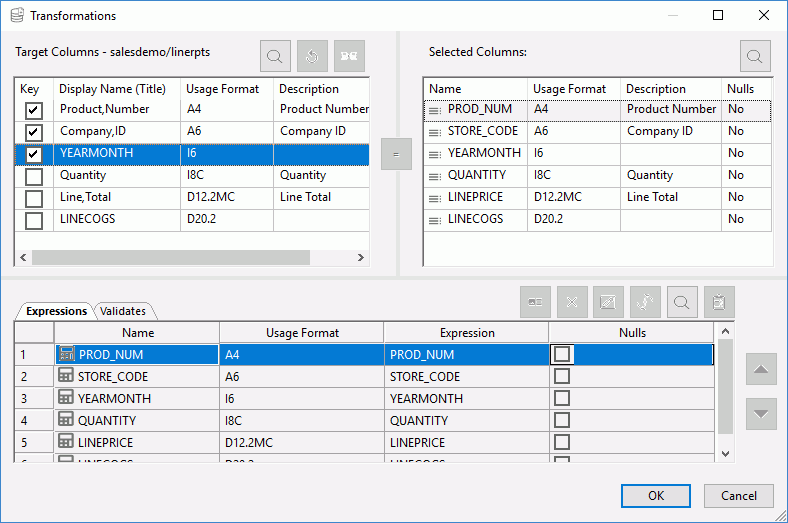Click the move down arrow button

(x=761, y=414)
